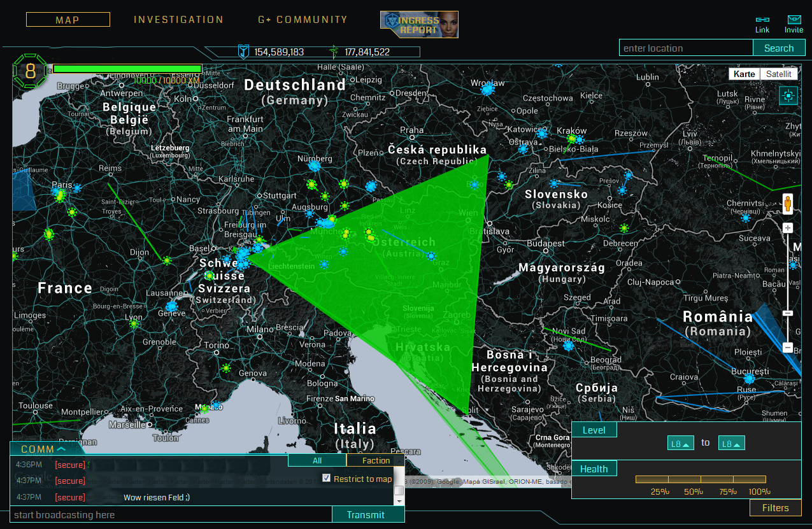Click the 50% health mark

(694, 491)
